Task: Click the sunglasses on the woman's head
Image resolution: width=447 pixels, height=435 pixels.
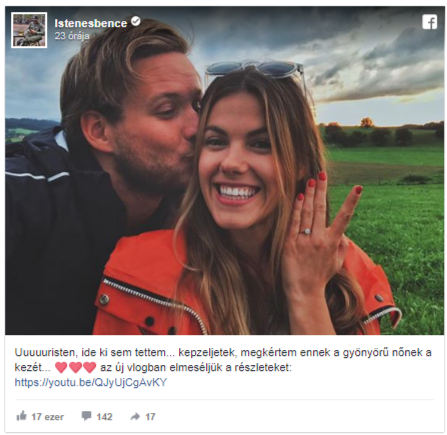Action: [255, 71]
